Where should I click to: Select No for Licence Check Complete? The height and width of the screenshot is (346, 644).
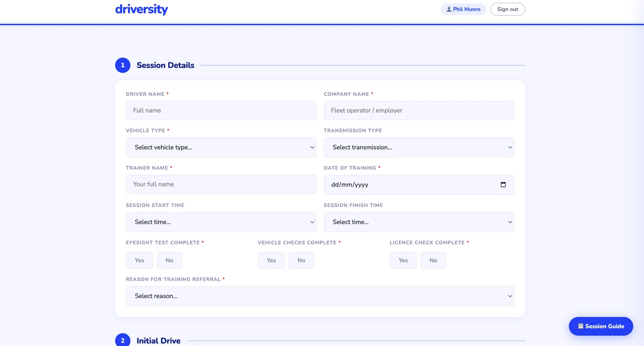(433, 260)
